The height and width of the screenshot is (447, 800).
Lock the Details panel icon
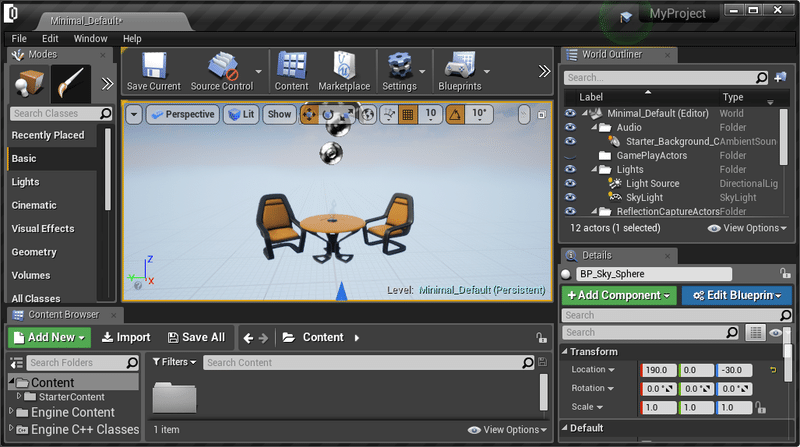click(x=785, y=274)
